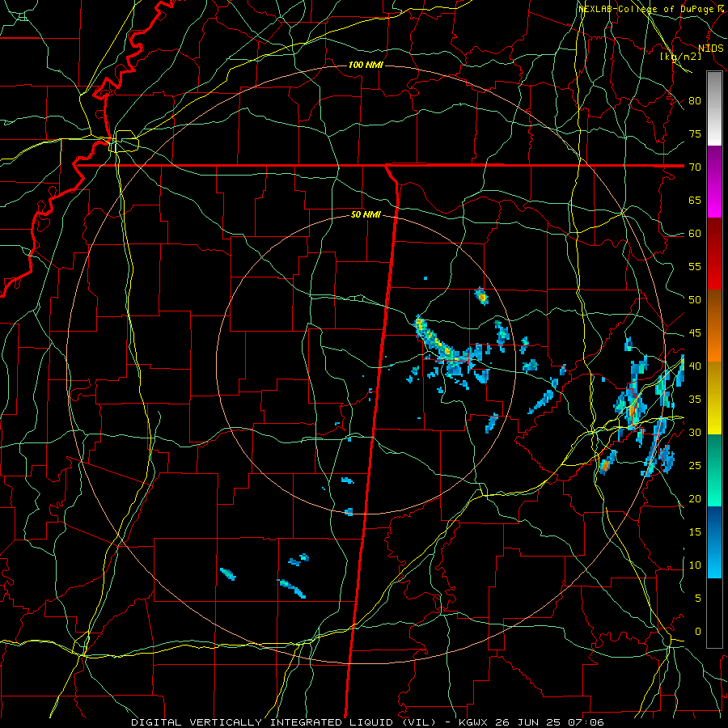Screen dimensions: 728x728
Task: Click the "10" value on the color scale
Action: pos(695,565)
